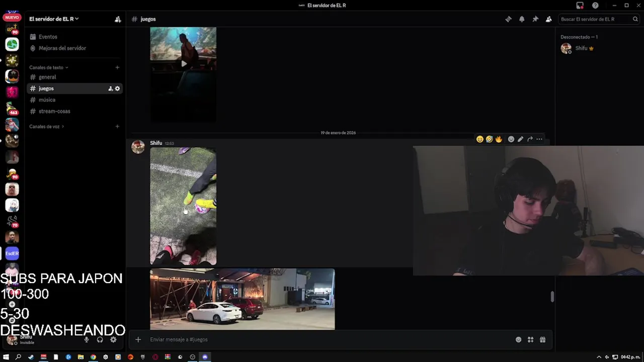The image size is (644, 362).
Task: Show pinned messages
Action: [x=535, y=19]
